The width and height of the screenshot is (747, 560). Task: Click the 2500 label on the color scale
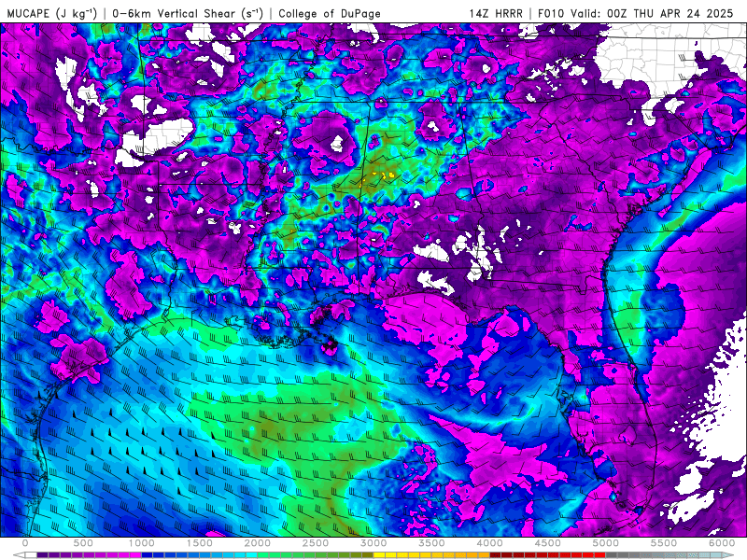316,543
